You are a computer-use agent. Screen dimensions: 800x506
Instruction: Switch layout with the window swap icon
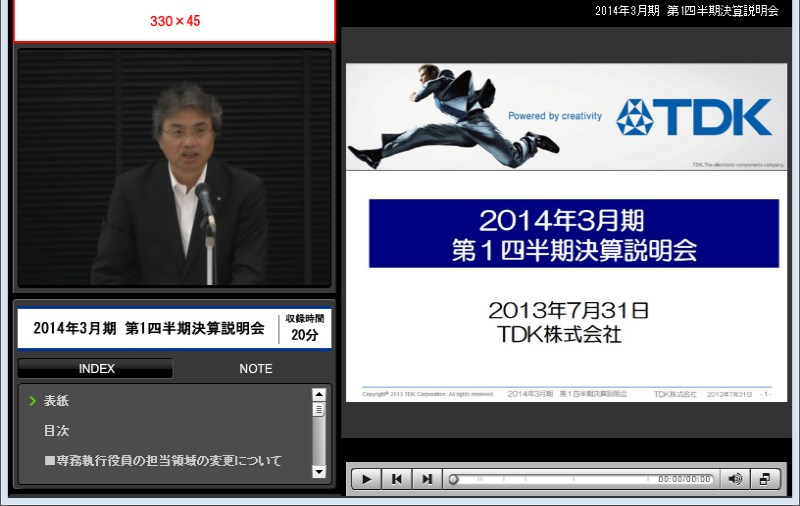[765, 479]
